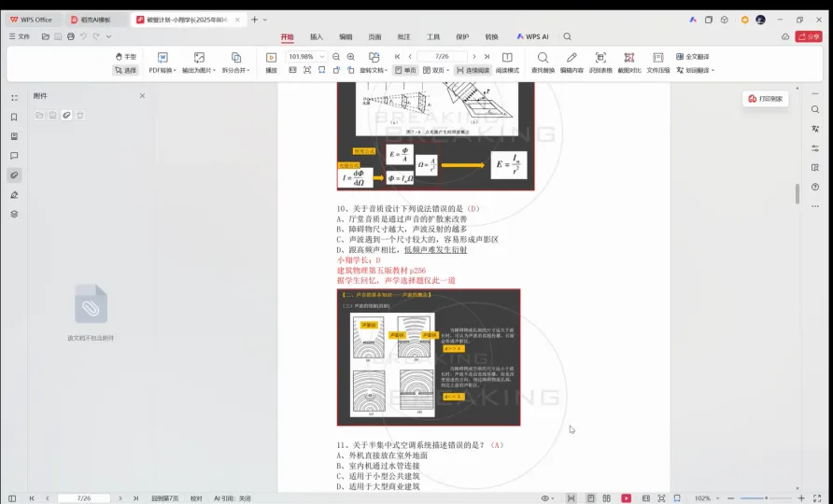Open bookmarks panel in left sidebar
833x504 pixels.
pyautogui.click(x=14, y=117)
